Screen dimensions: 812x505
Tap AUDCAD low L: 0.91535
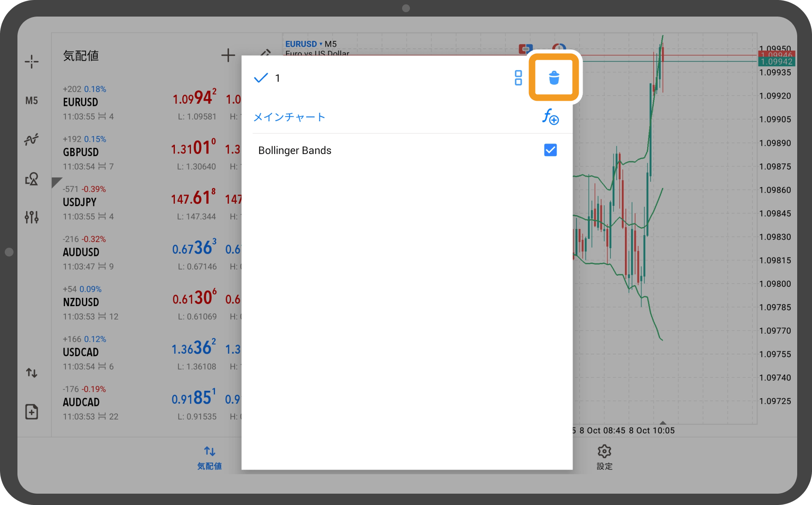(x=197, y=416)
